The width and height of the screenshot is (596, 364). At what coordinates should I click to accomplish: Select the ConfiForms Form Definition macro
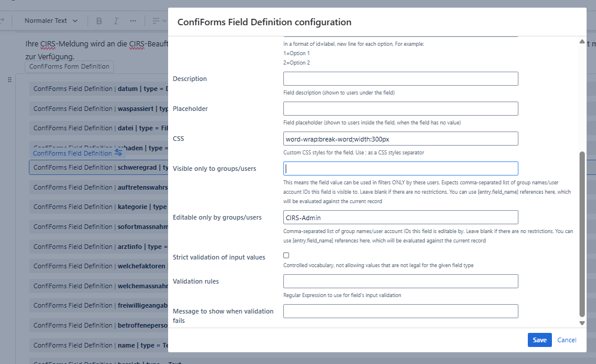coord(69,66)
